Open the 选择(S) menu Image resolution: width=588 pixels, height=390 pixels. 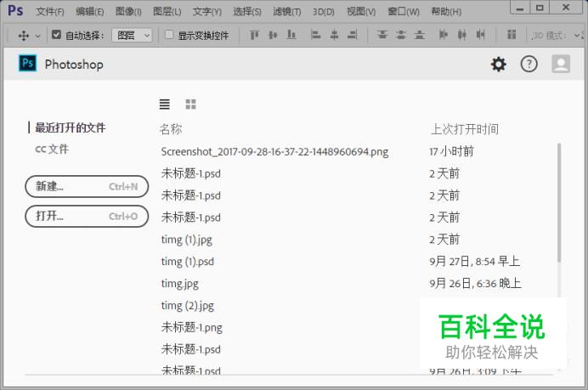[247, 12]
